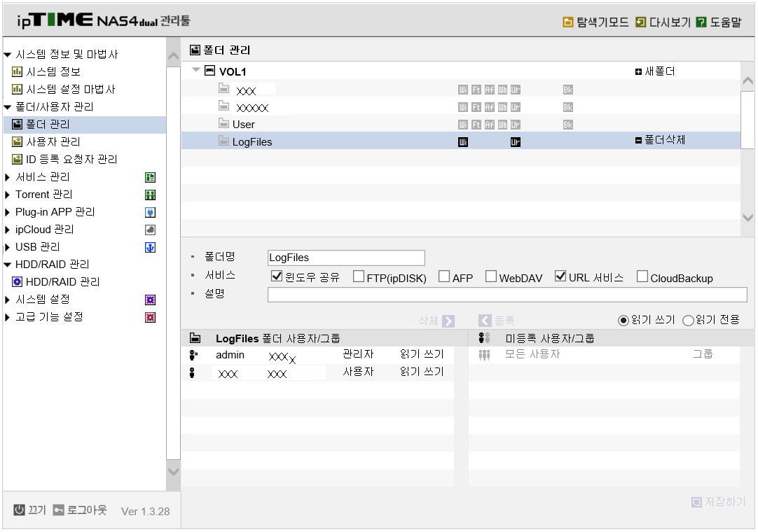This screenshot has width=758, height=532.
Task: Create a new folder with 새폴더
Action: click(655, 71)
